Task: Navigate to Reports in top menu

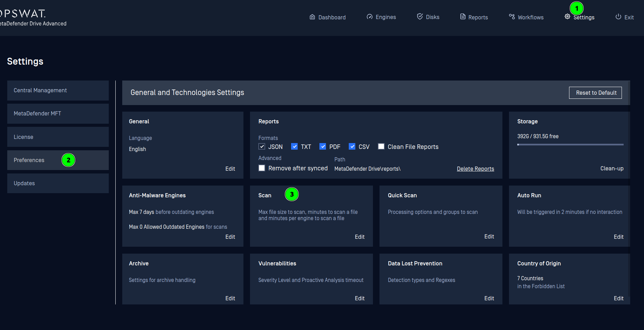Action: [478, 17]
